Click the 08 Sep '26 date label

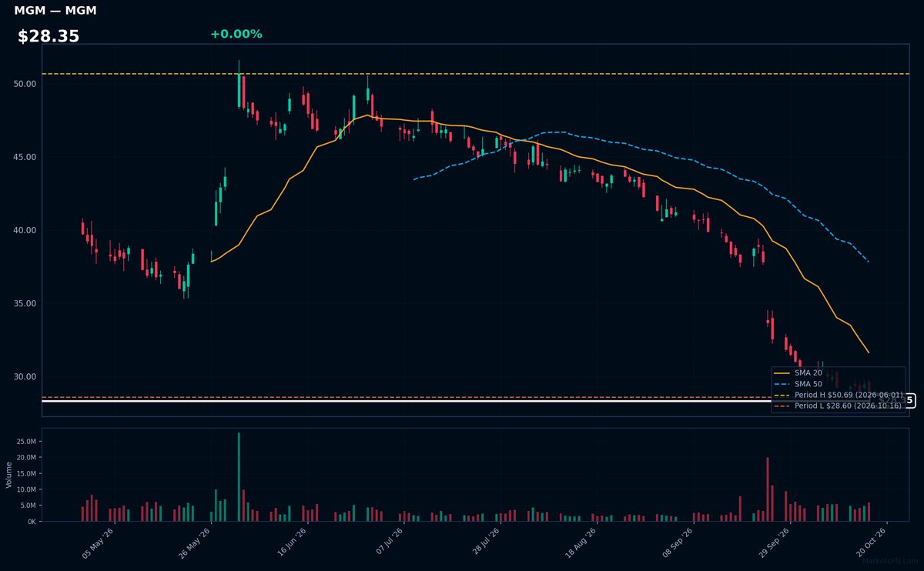click(678, 543)
